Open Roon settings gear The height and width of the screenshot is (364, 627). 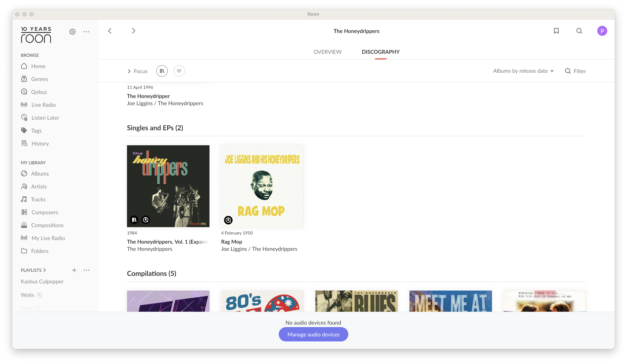(x=72, y=32)
